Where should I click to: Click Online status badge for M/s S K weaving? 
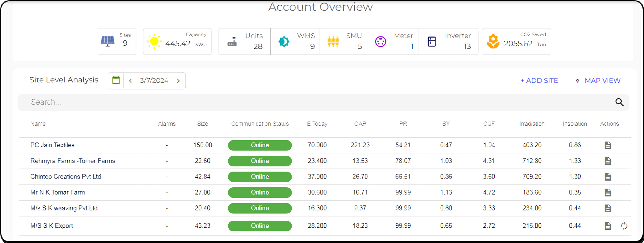coord(260,208)
